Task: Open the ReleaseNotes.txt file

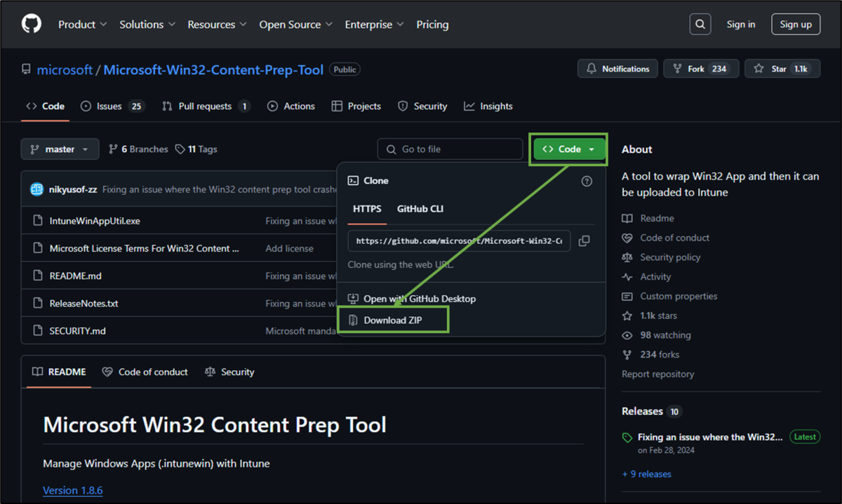Action: point(83,304)
